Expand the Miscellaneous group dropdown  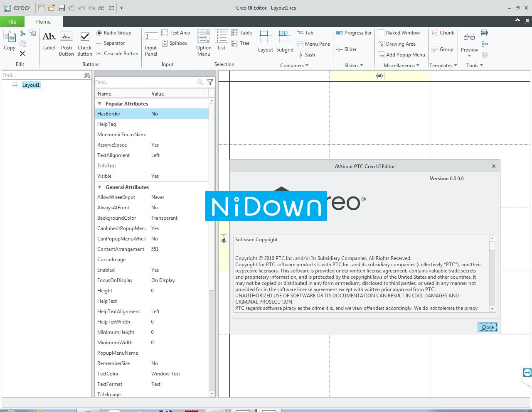(x=401, y=66)
